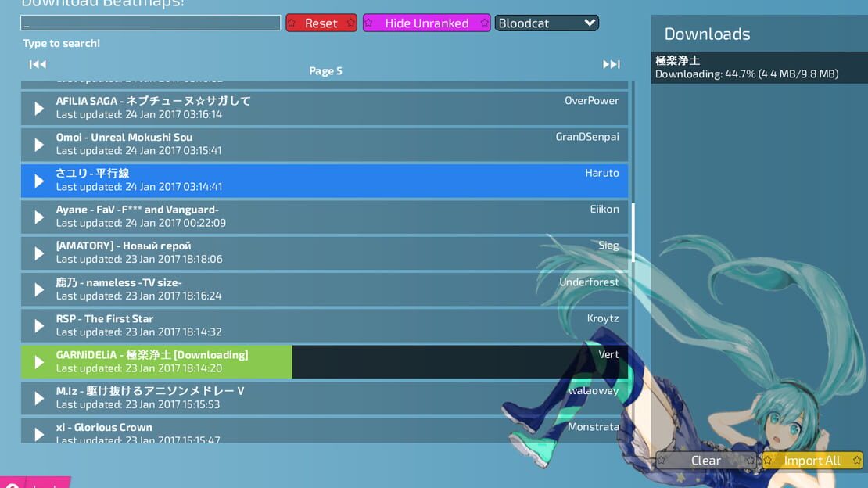Screen dimensions: 868x488
Task: Click mapper name OverPower
Action: pyautogui.click(x=592, y=100)
